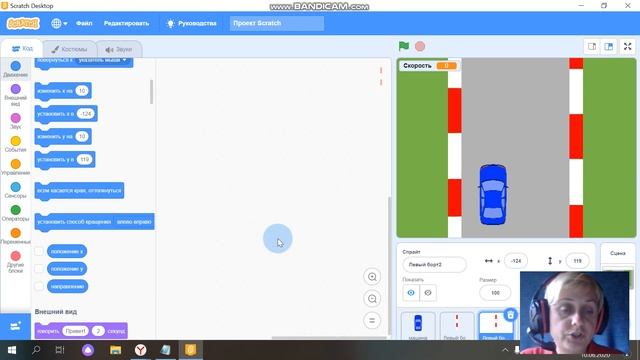Image resolution: width=640 pixels, height=360 pixels.
Task: Open File Explorer from taskbar
Action: (116, 350)
